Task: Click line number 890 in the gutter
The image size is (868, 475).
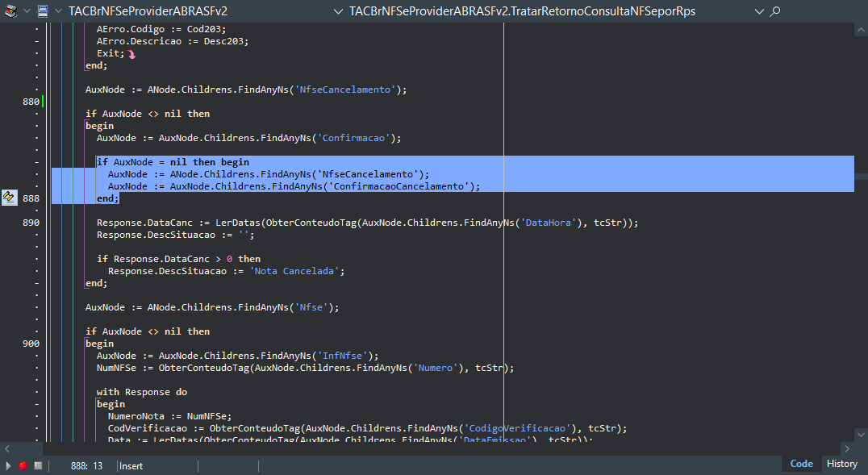Action: (31, 223)
